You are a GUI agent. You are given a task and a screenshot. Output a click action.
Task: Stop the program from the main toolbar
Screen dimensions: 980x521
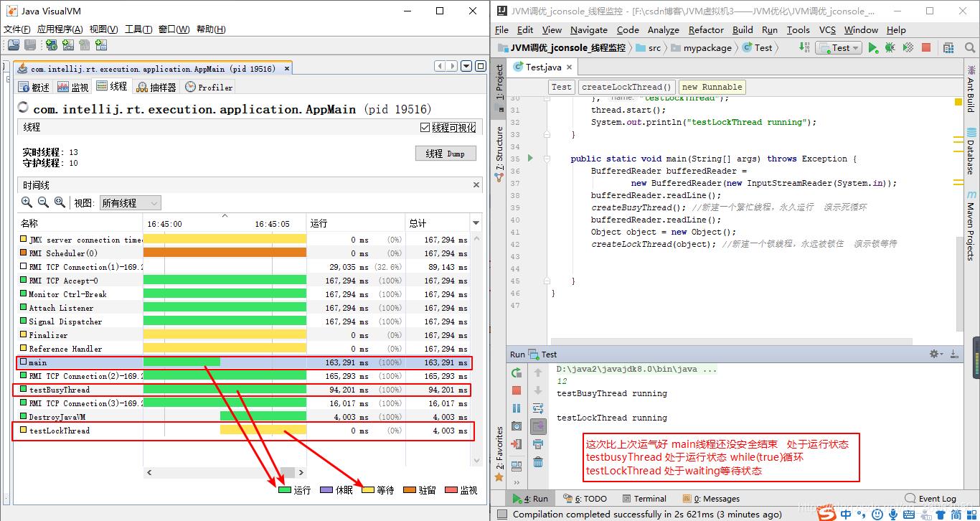click(x=926, y=48)
